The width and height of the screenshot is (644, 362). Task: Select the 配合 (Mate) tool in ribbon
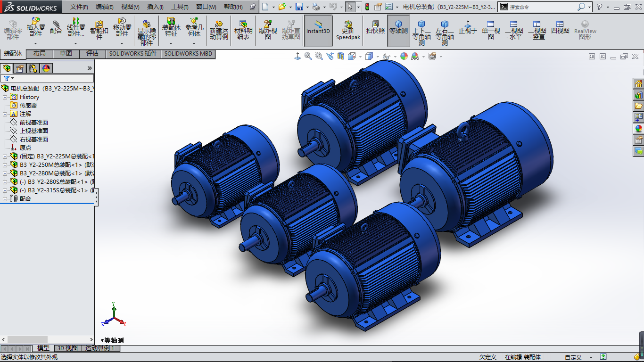pos(56,27)
